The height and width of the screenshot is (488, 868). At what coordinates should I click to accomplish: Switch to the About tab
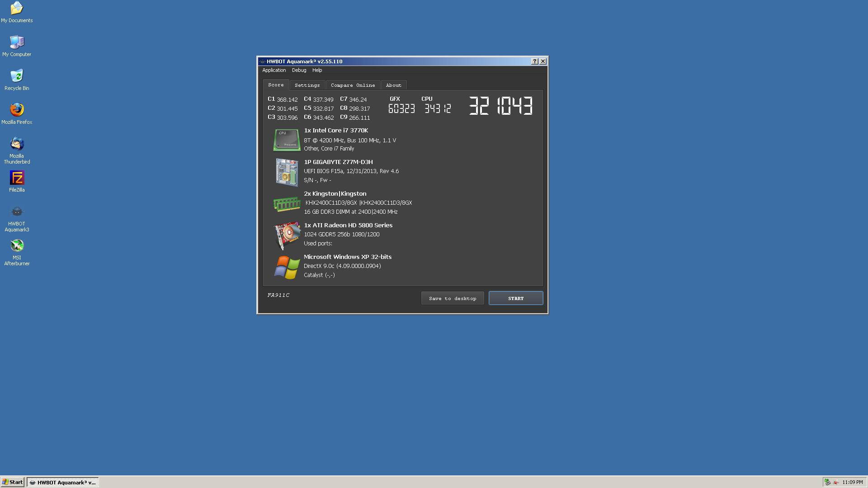click(x=393, y=85)
